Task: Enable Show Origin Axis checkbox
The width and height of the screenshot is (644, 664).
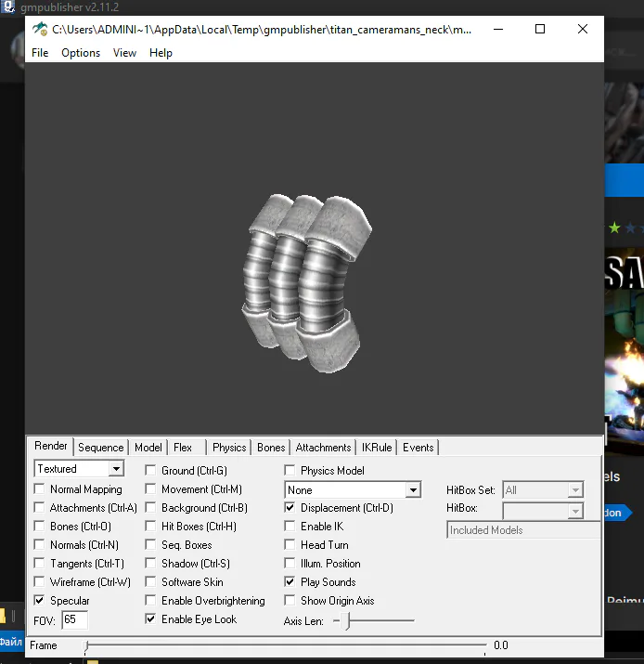Action: (290, 601)
